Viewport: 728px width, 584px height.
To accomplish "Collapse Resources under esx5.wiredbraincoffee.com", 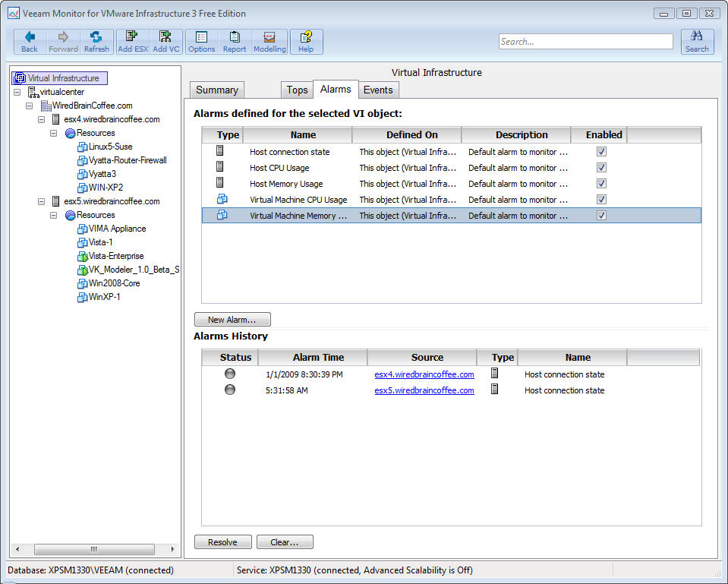I will [54, 215].
